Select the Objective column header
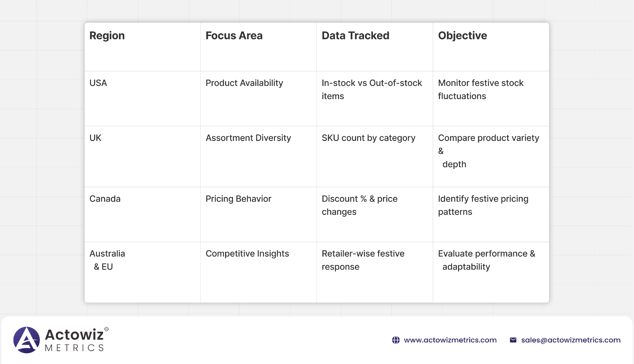Viewport: 634px width, 364px height. point(462,35)
